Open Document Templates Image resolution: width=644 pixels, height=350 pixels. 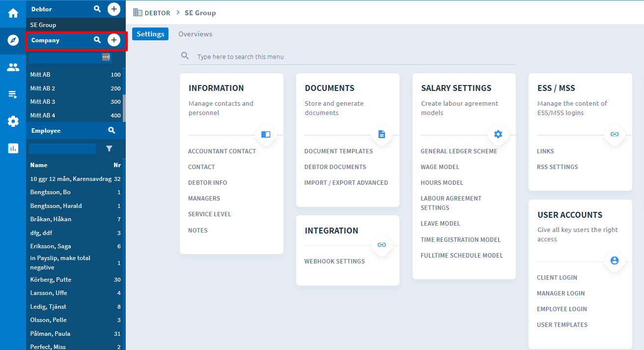[x=338, y=151]
